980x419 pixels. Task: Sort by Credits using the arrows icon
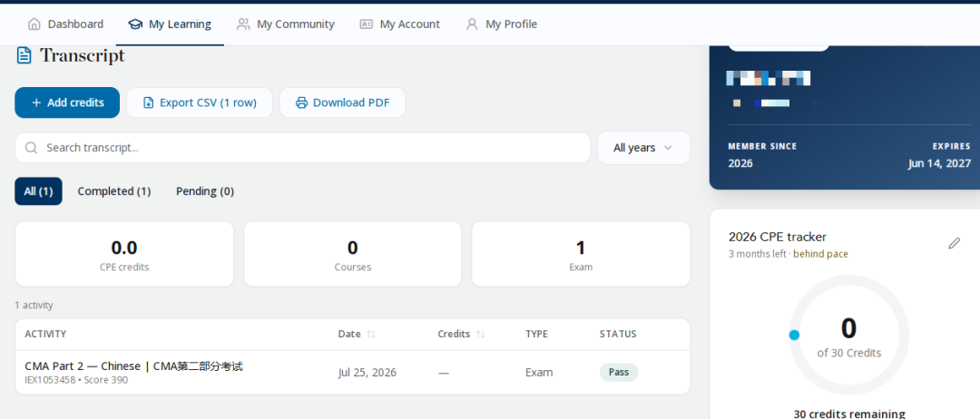coord(480,334)
